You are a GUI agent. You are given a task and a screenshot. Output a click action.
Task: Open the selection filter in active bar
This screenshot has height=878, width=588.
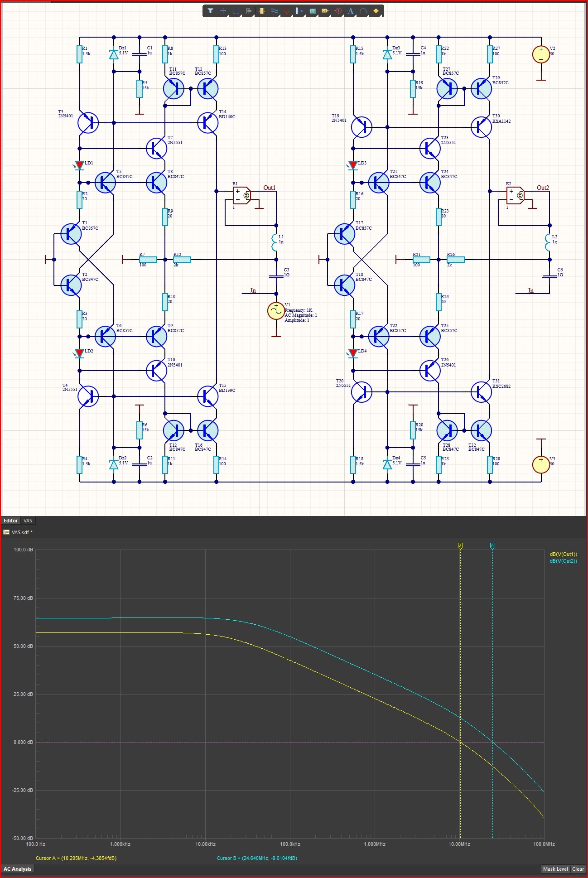tap(211, 11)
